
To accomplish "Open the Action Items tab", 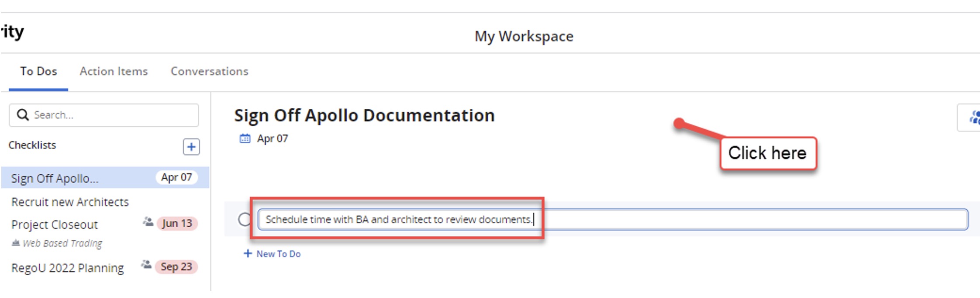I will tap(114, 71).
